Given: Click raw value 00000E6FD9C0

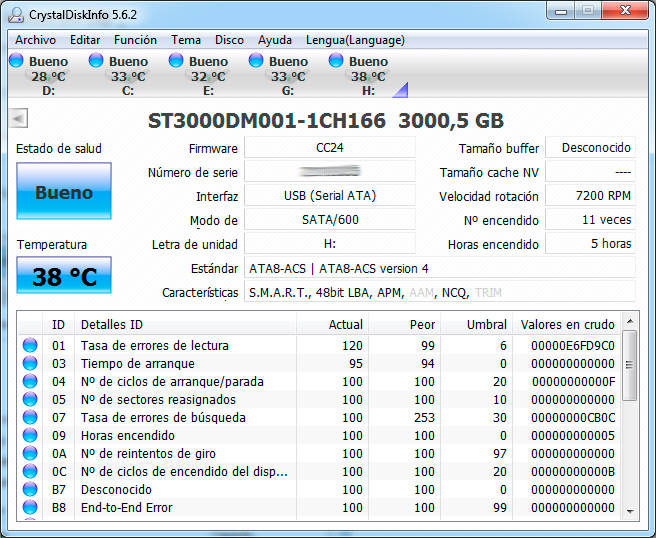Looking at the screenshot, I should (573, 346).
